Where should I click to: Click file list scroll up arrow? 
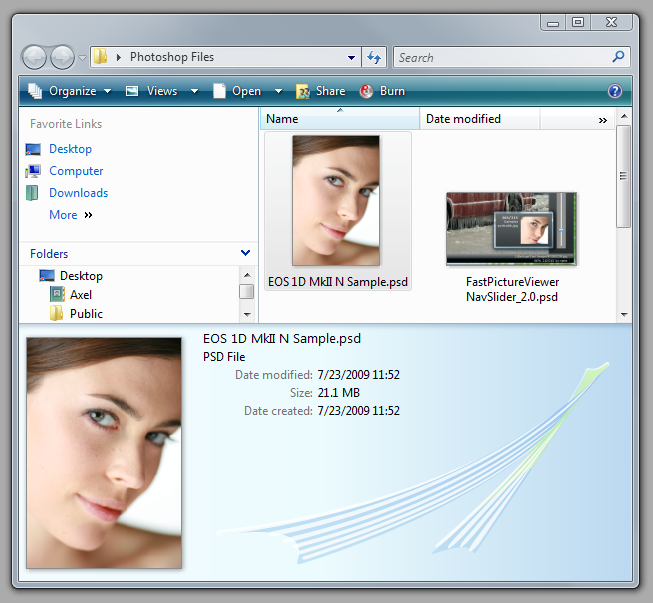coord(624,116)
